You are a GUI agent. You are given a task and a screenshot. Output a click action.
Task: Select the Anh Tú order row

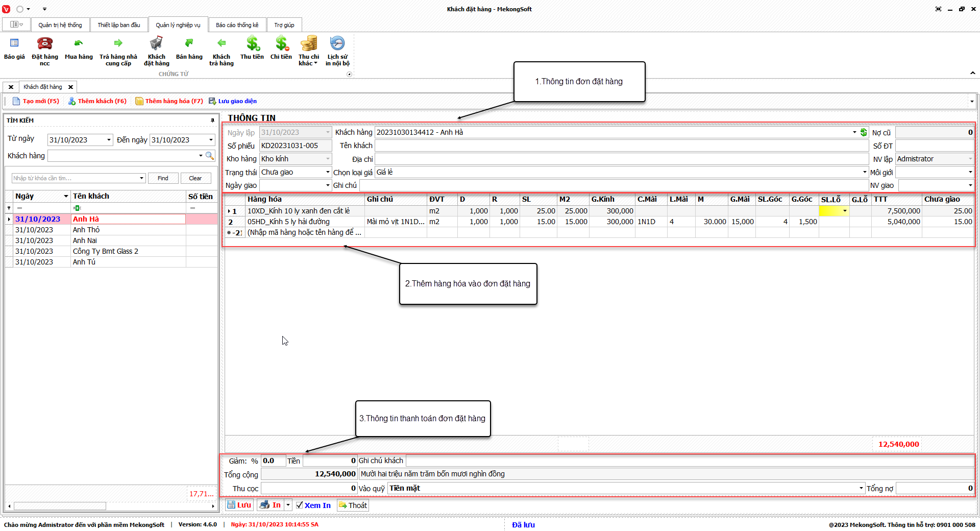pos(111,262)
